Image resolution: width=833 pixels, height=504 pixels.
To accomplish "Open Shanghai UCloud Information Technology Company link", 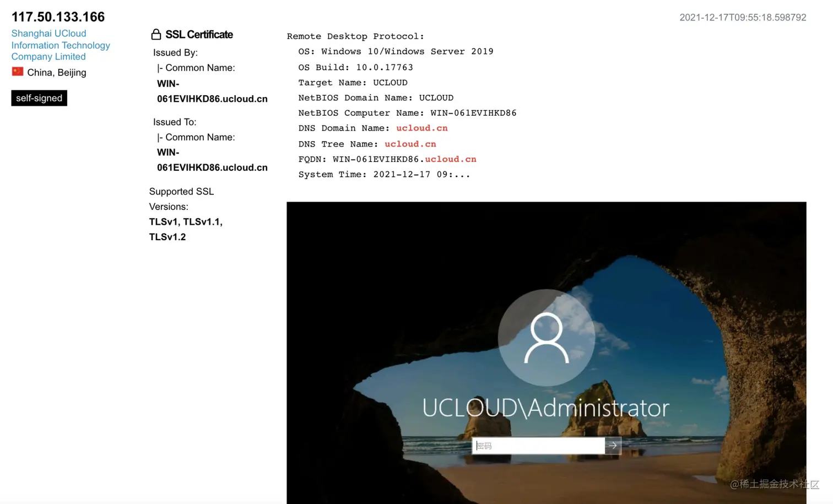I will coord(61,45).
